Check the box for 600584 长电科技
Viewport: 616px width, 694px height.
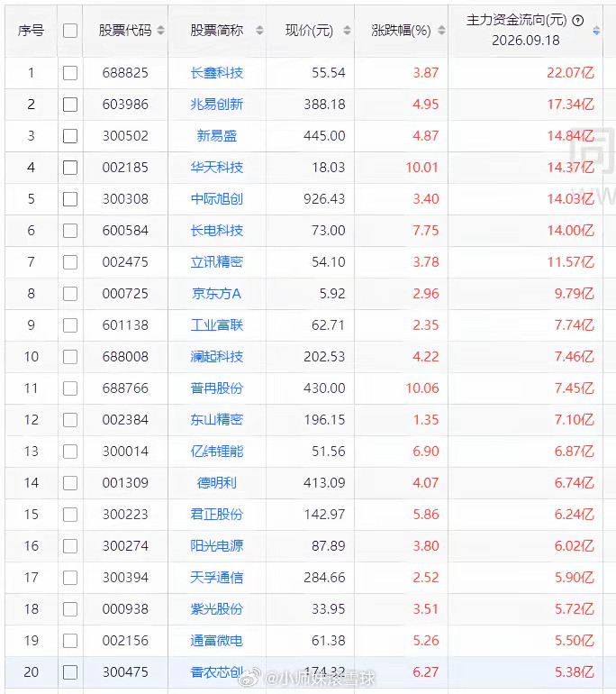pyautogui.click(x=70, y=231)
